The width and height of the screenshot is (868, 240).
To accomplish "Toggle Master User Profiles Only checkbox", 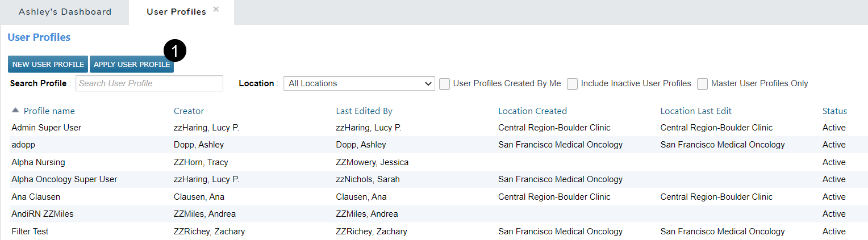I will click(x=703, y=84).
